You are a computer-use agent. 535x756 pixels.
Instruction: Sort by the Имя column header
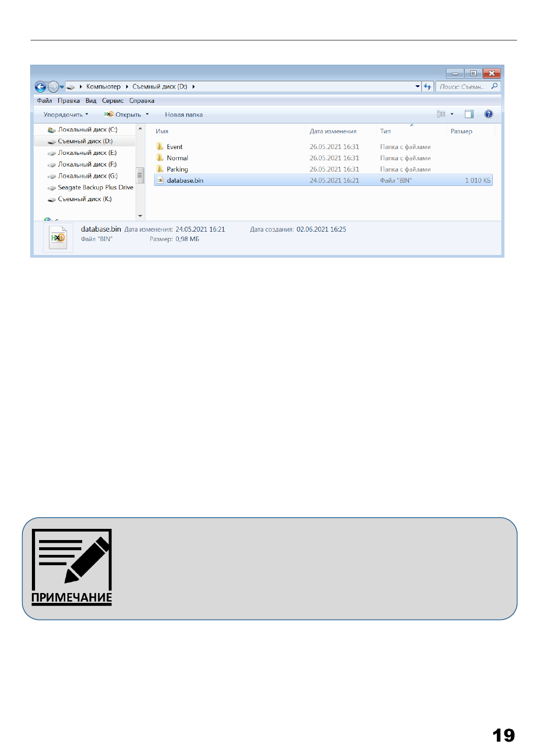[x=162, y=131]
